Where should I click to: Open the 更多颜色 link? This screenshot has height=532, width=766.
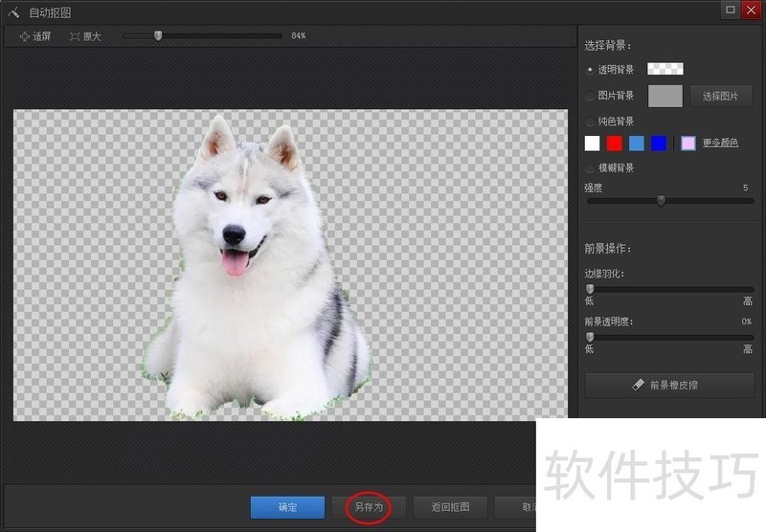coord(720,143)
